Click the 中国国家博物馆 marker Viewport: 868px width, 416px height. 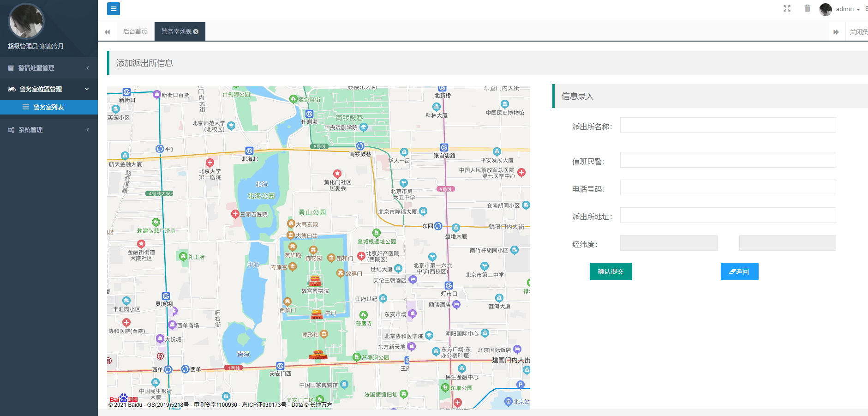(x=344, y=384)
